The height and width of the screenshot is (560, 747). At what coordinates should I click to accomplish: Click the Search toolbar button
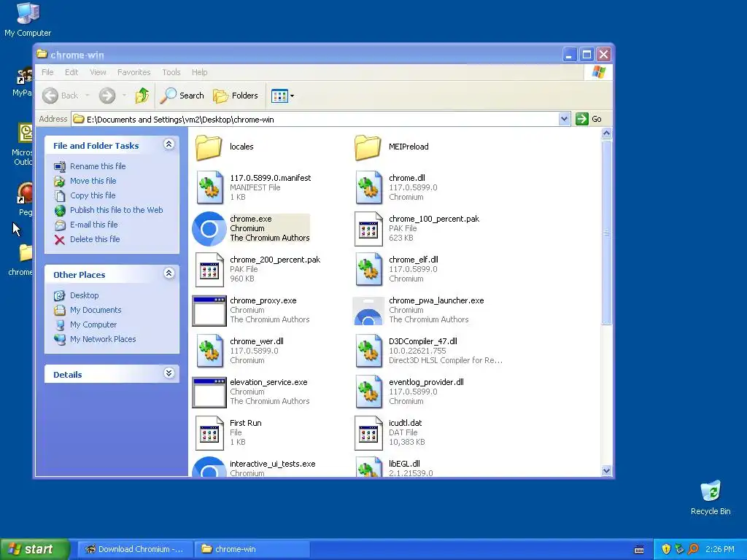[182, 96]
